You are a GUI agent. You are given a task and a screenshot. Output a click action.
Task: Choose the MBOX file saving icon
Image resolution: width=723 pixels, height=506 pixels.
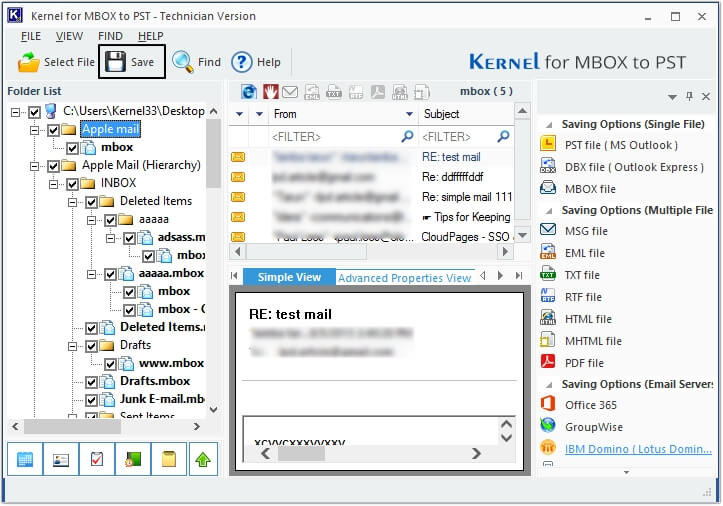pyautogui.click(x=548, y=188)
